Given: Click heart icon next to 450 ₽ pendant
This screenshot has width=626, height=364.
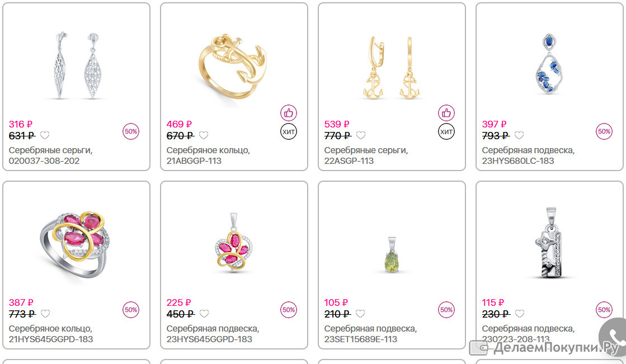Looking at the screenshot, I should coord(204,314).
